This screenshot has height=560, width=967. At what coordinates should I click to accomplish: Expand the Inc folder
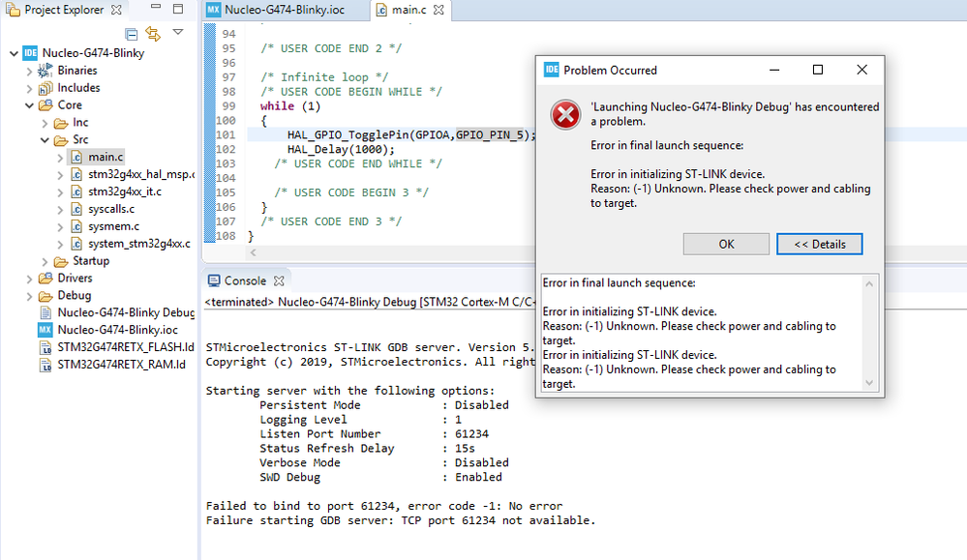tap(45, 123)
